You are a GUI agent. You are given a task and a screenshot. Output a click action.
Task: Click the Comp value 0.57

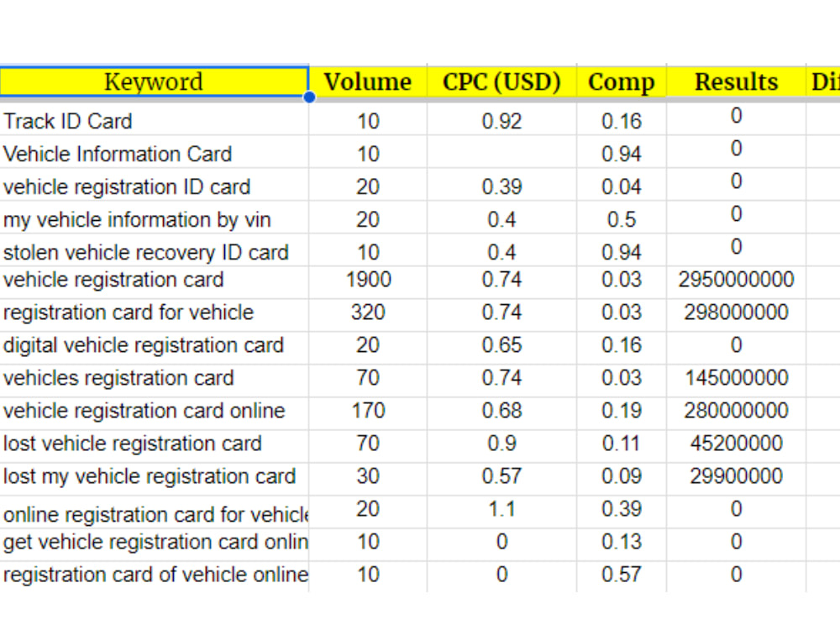[622, 575]
